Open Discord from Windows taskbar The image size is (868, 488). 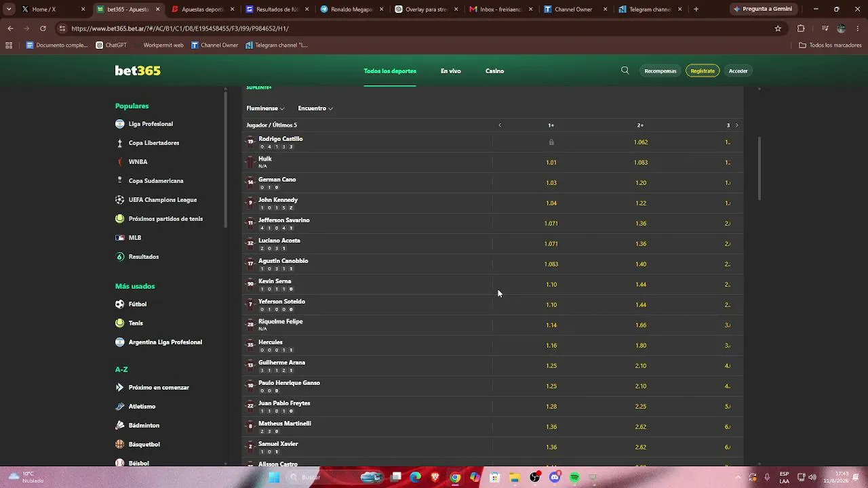[x=555, y=477]
